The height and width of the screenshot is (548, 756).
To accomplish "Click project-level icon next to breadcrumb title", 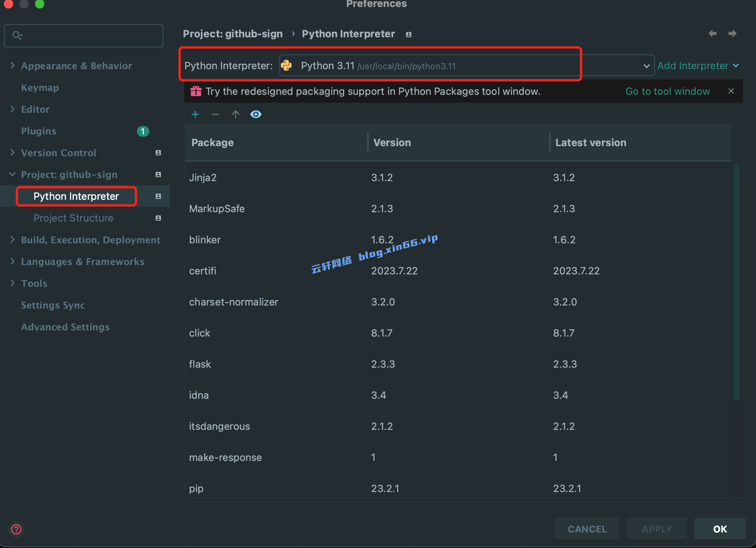I will [409, 34].
